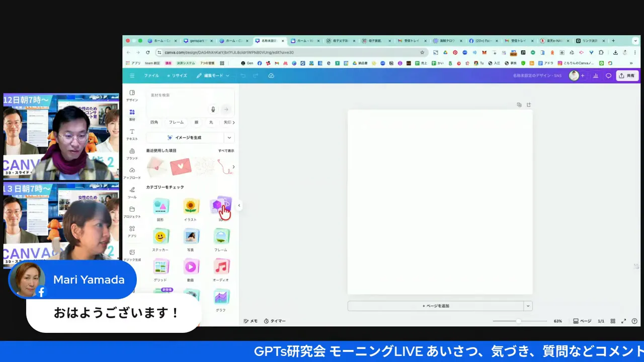Select the テキスト tool in the sidebar
This screenshot has width=644, height=362.
click(x=132, y=134)
